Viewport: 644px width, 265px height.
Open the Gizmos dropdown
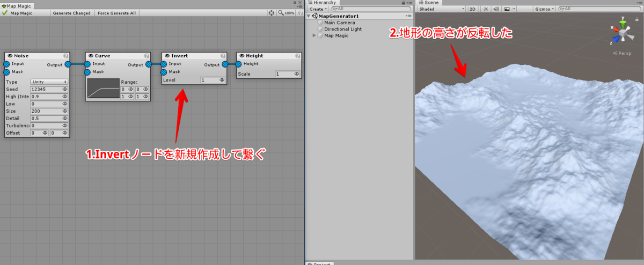(544, 9)
